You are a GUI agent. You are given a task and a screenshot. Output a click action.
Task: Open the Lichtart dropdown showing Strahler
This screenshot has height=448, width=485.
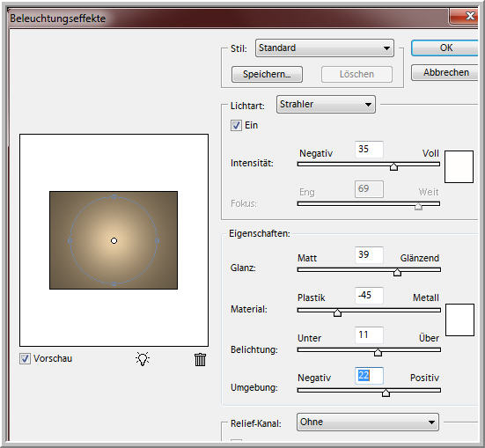coord(326,104)
